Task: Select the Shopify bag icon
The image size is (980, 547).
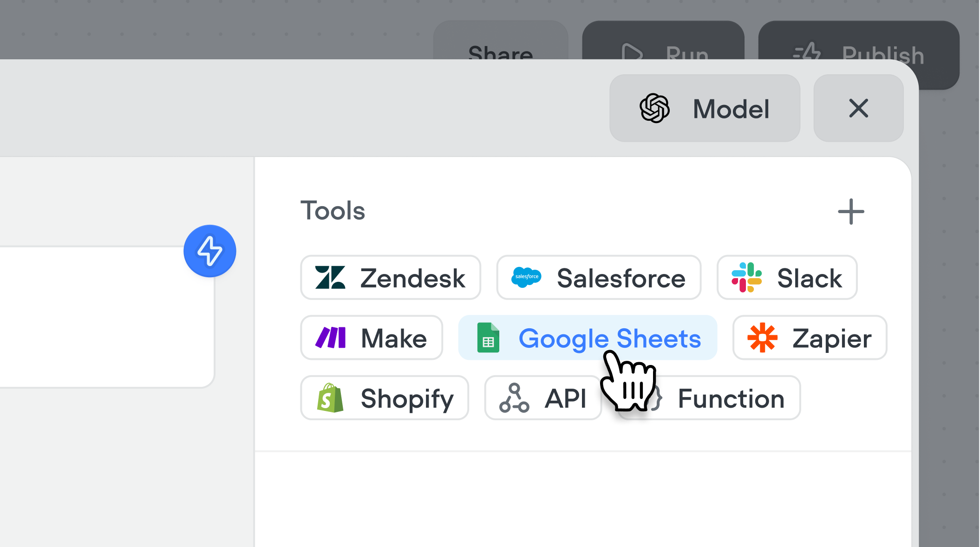Action: pos(330,398)
